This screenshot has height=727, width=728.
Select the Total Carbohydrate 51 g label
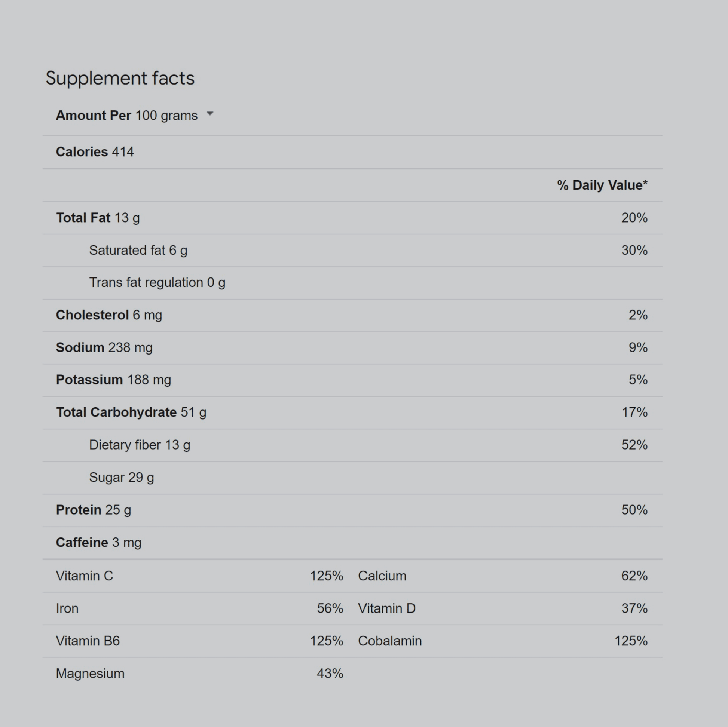[x=131, y=412]
